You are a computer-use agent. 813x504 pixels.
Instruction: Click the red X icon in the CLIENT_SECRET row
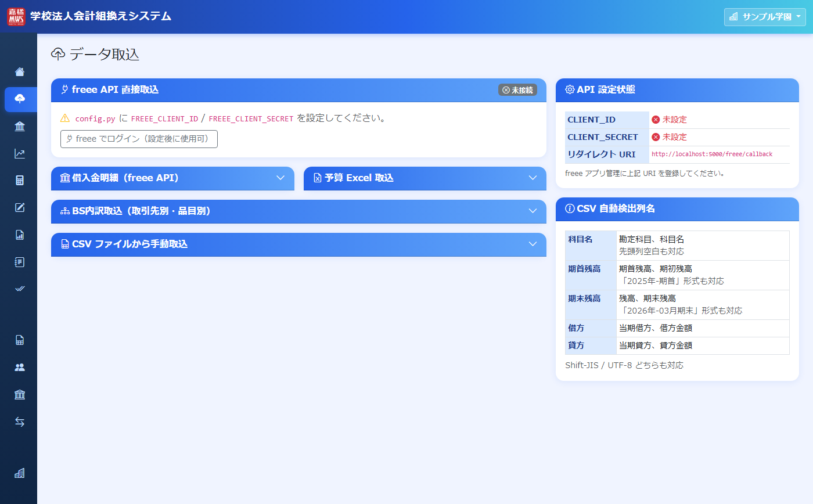pyautogui.click(x=656, y=137)
